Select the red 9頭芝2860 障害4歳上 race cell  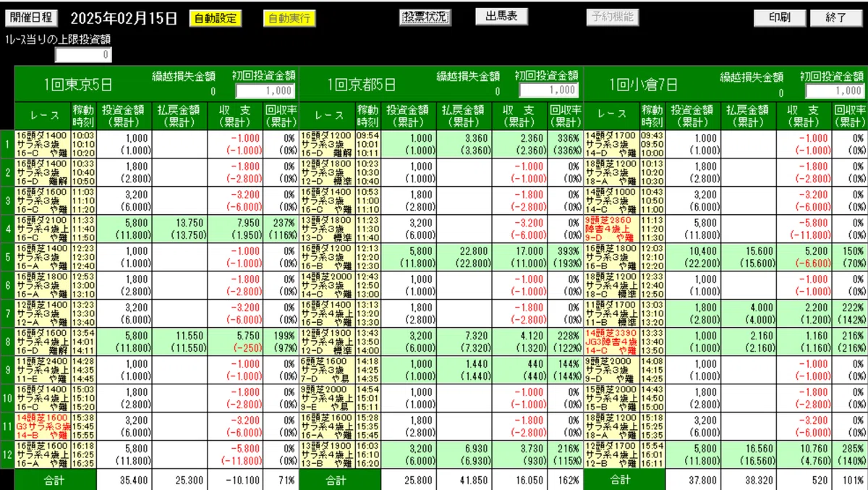611,229
